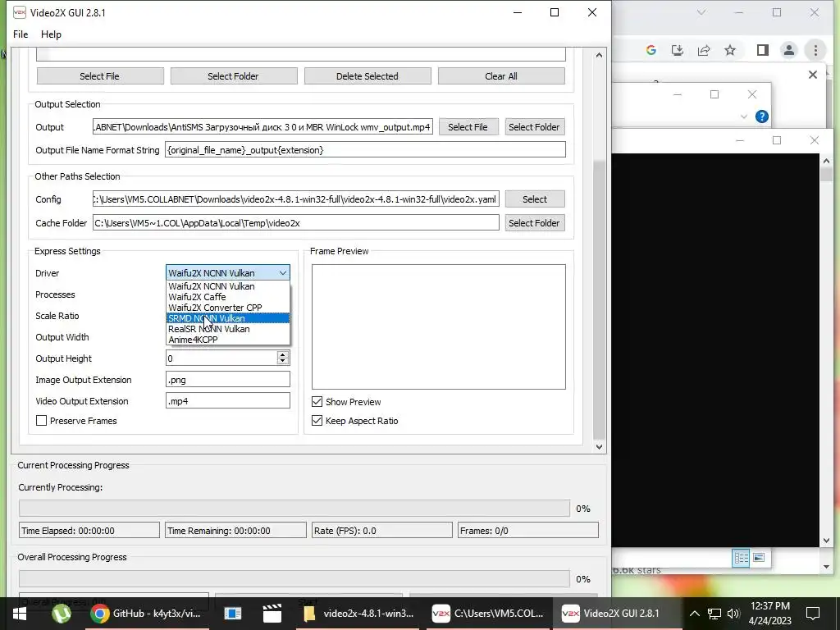Choose Waifu2X NCNN Vulkan from list
The image size is (840, 630).
click(x=228, y=286)
